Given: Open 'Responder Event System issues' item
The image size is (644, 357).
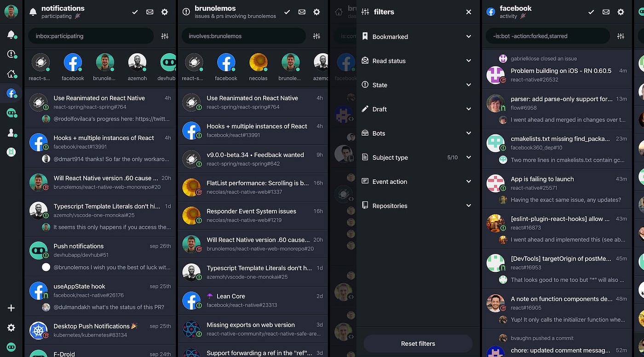Looking at the screenshot, I should click(x=253, y=215).
